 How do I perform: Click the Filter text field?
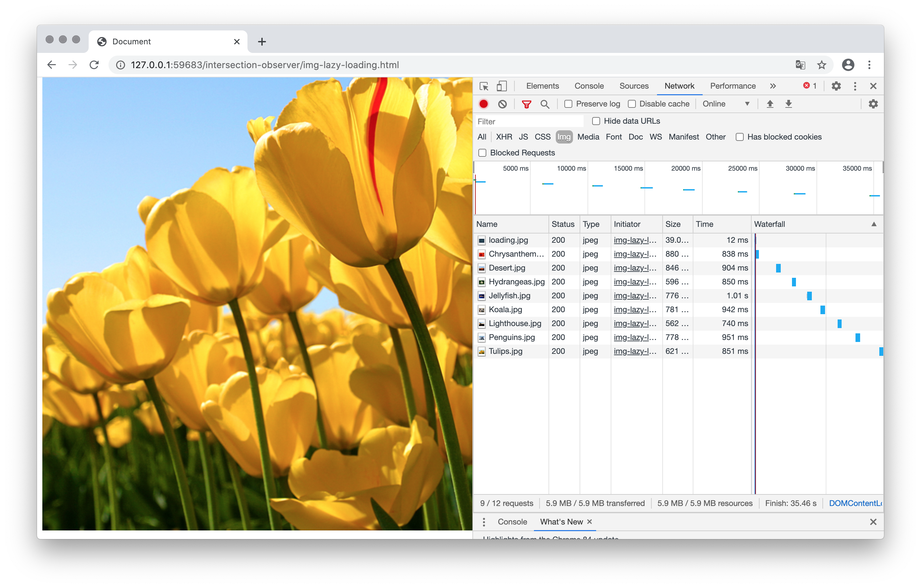click(x=529, y=122)
